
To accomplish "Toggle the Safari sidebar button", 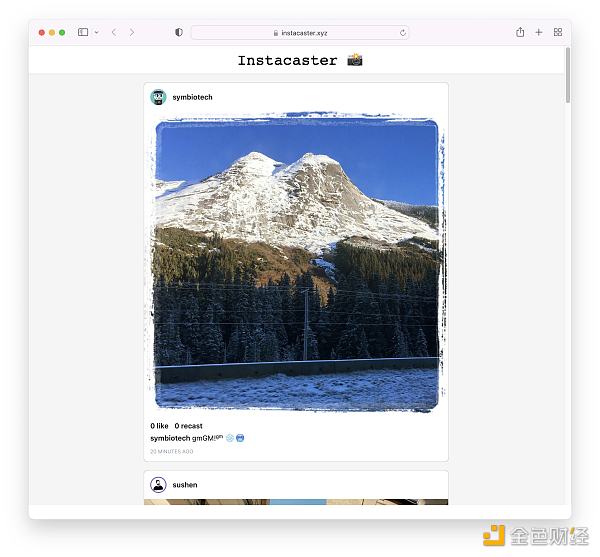I will (x=83, y=32).
